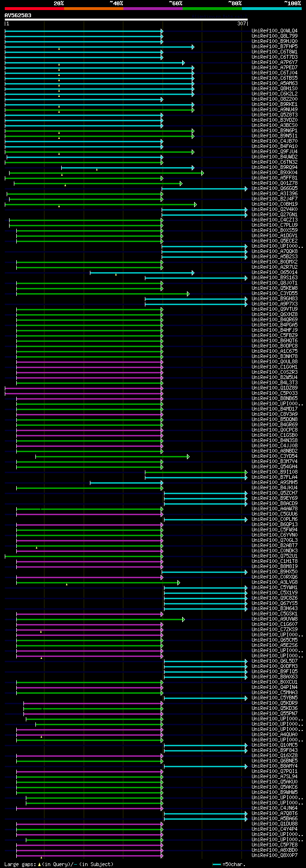
Task: Follow the UniRef100_B9I108 link
Action: 274,472
